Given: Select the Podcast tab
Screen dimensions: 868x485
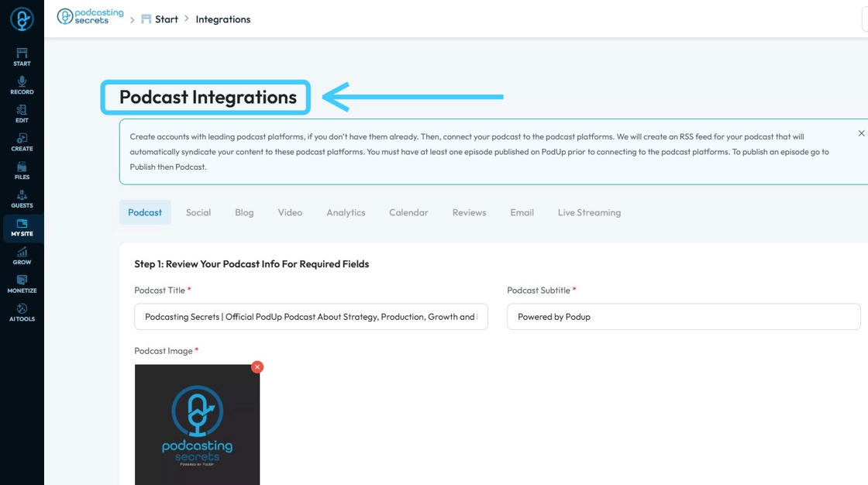Looking at the screenshot, I should click(145, 212).
